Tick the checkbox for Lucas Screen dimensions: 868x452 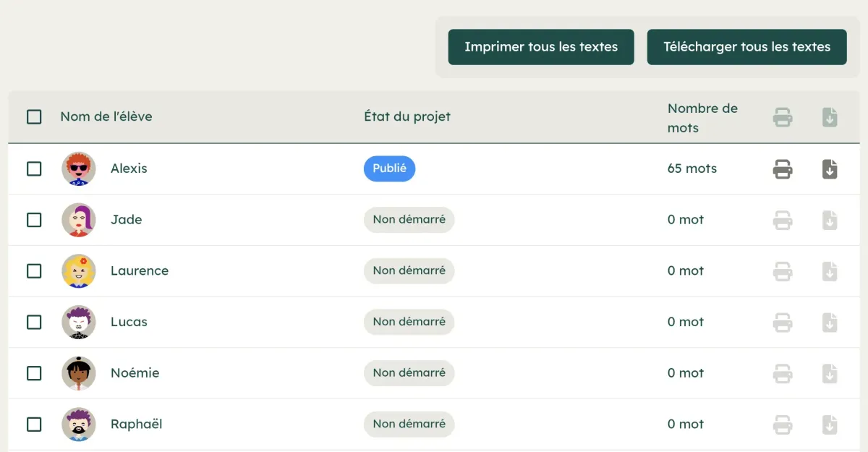point(34,322)
